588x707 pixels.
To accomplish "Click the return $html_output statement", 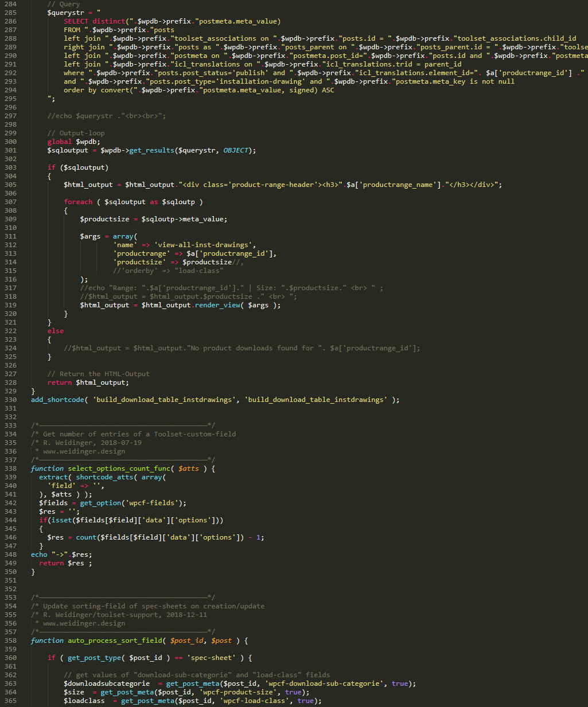I will pos(88,382).
